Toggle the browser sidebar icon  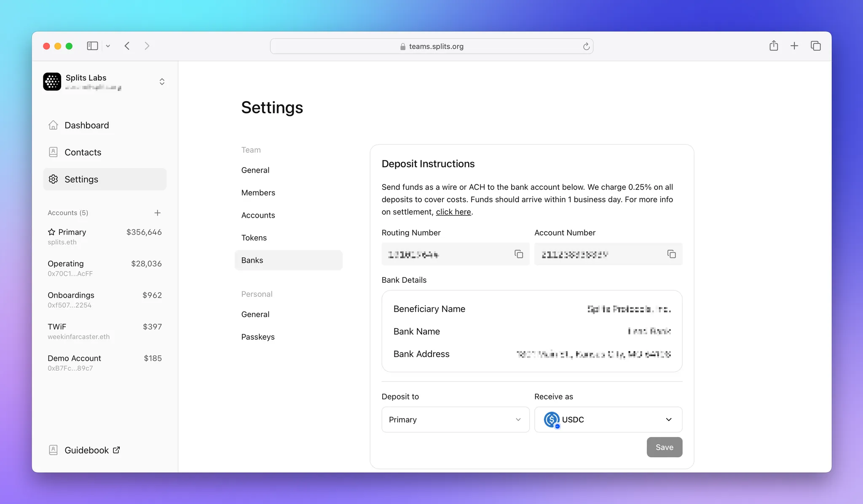(92, 46)
